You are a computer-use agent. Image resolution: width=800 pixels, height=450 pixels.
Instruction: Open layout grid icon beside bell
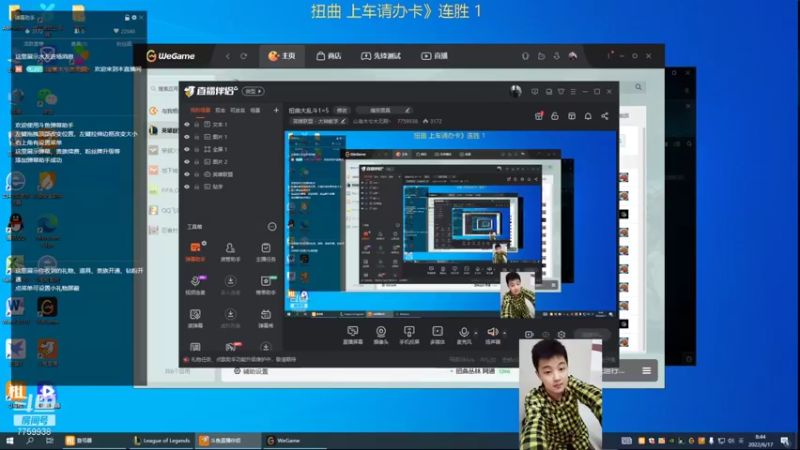coord(571,116)
